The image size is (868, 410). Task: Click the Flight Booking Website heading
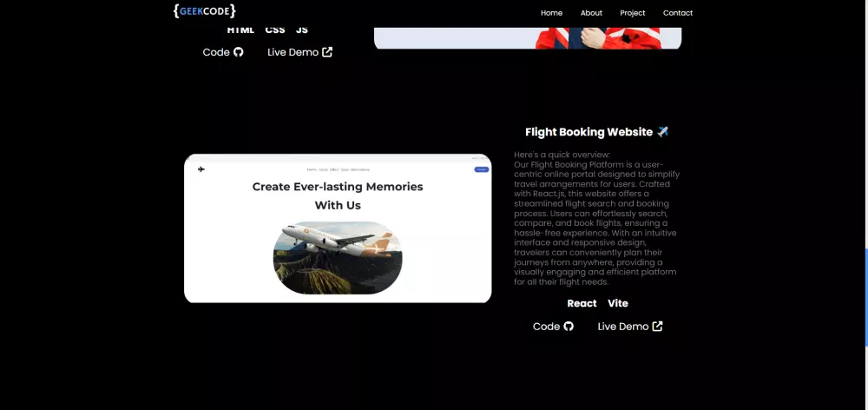(x=597, y=132)
